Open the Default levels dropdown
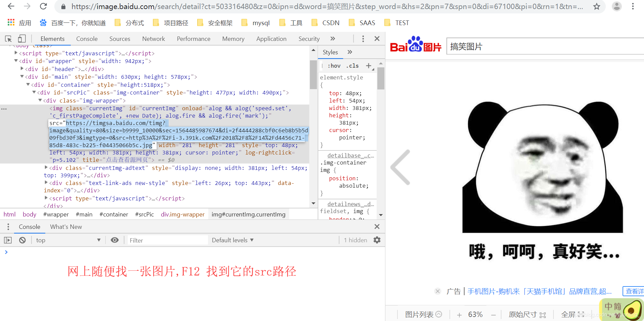The width and height of the screenshot is (644, 321). (232, 240)
